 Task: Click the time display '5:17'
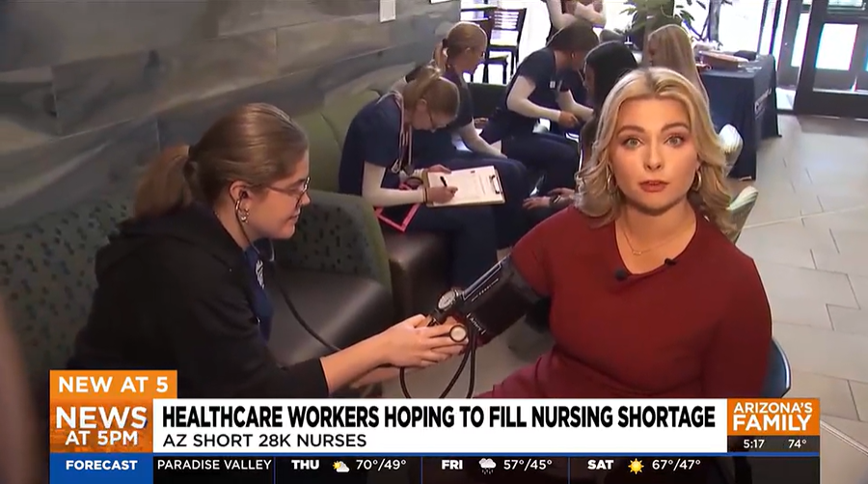pyautogui.click(x=753, y=444)
